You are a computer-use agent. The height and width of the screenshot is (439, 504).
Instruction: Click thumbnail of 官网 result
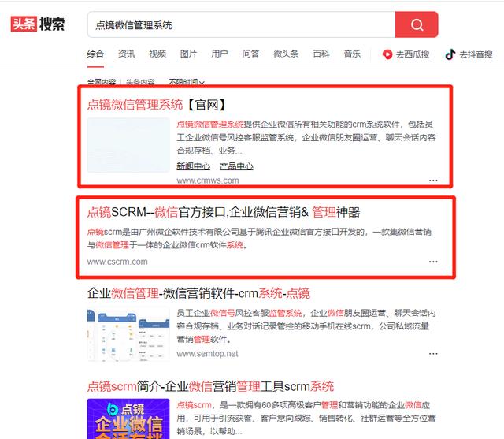pos(128,145)
